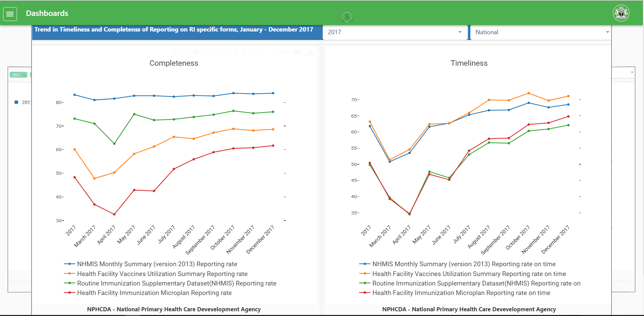Click the coat of arms logo
644x316 pixels.
(621, 14)
